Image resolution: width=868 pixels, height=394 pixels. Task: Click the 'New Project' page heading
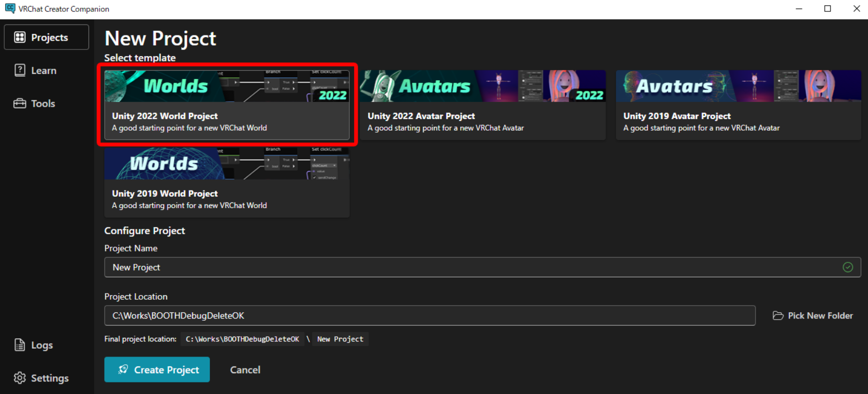(x=160, y=39)
